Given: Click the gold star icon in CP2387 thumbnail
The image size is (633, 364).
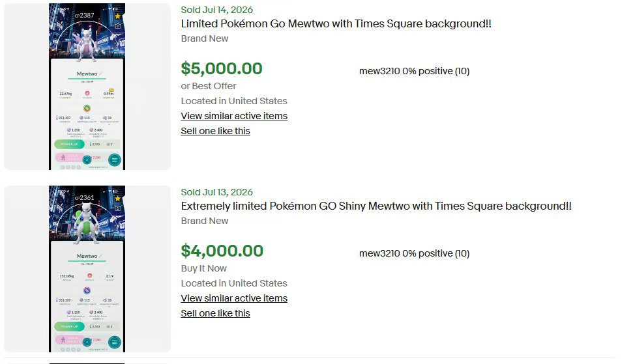Looking at the screenshot, I should [x=117, y=16].
